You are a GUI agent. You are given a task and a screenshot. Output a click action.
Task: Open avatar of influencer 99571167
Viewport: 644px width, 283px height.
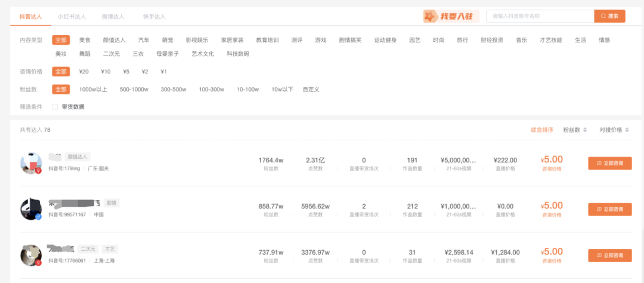click(x=31, y=209)
